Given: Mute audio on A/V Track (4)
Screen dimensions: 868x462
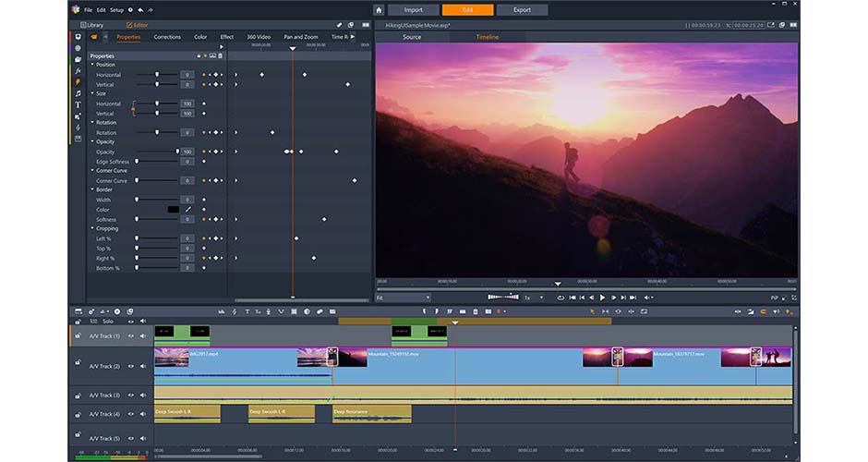Looking at the screenshot, I should click(142, 414).
